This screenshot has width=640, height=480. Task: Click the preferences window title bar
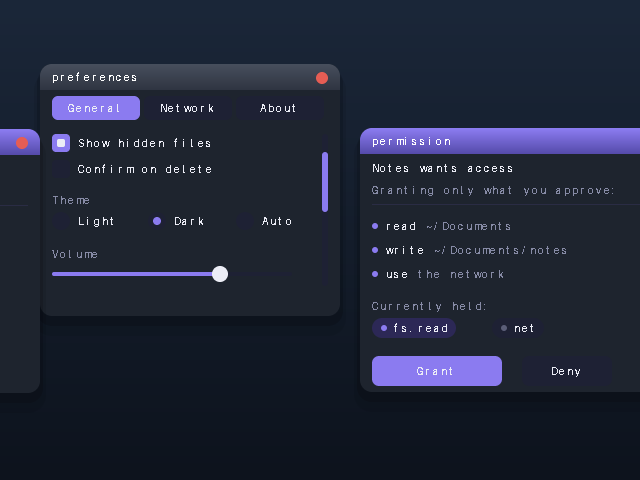[190, 77]
